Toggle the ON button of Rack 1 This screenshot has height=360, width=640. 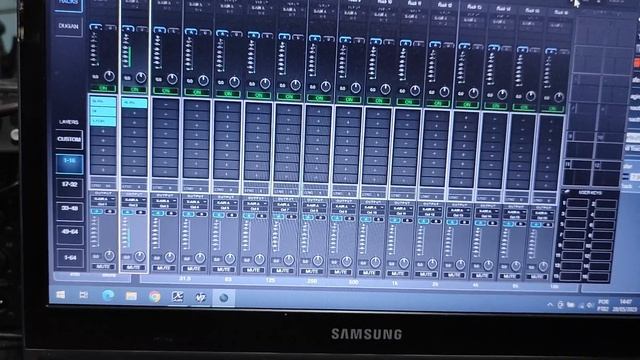click(103, 88)
